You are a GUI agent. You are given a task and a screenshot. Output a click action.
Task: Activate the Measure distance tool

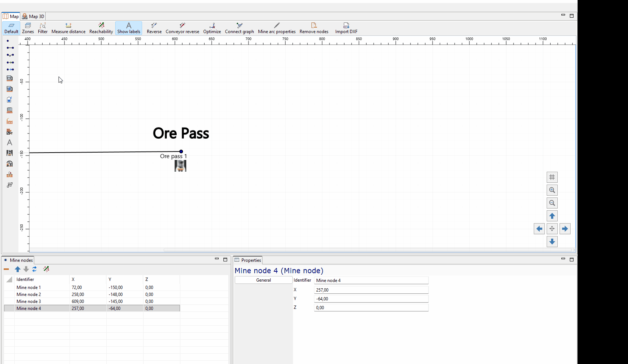click(68, 28)
